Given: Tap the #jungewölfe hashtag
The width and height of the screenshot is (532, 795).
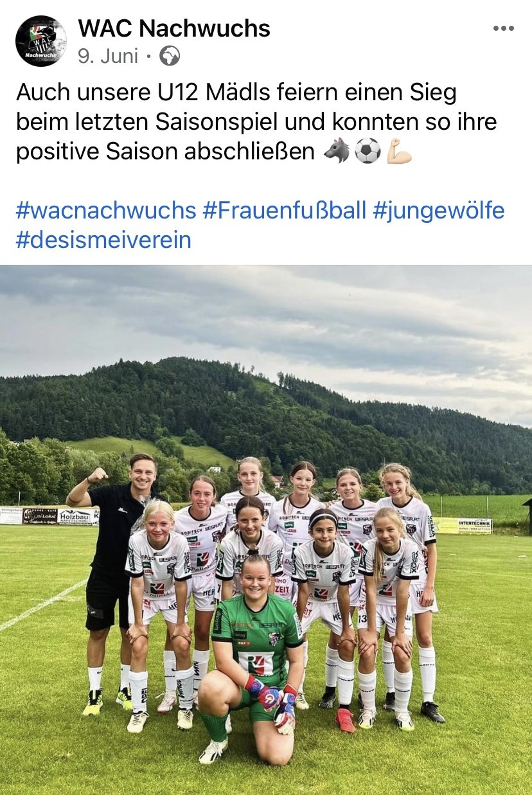Looking at the screenshot, I should click(x=439, y=210).
